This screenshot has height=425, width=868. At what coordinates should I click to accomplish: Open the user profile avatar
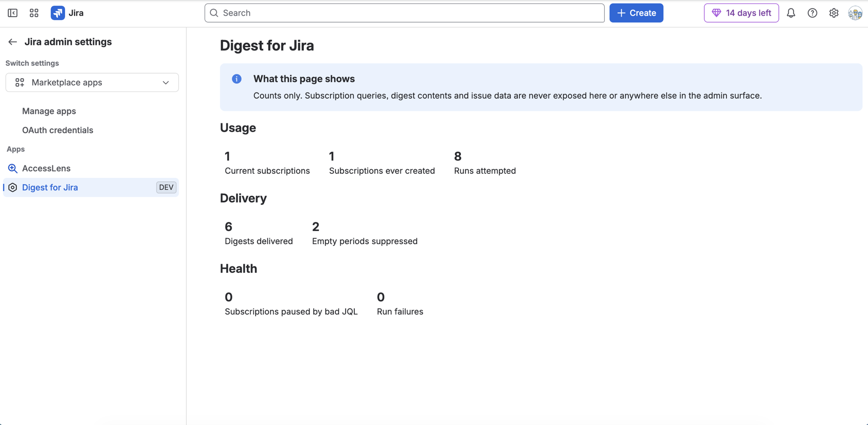(855, 13)
